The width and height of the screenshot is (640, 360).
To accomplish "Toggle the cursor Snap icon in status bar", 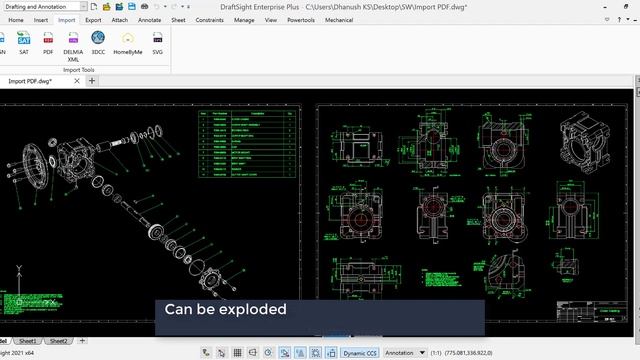I will (221, 353).
